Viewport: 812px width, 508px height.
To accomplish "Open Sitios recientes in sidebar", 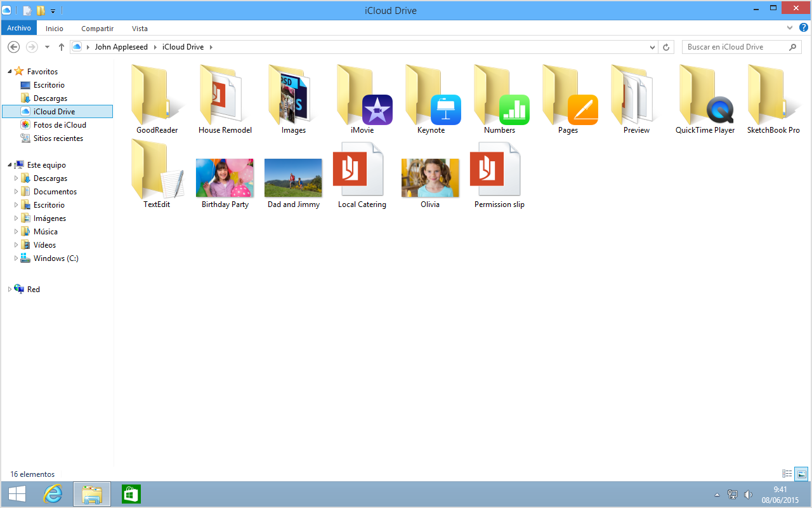I will click(58, 138).
